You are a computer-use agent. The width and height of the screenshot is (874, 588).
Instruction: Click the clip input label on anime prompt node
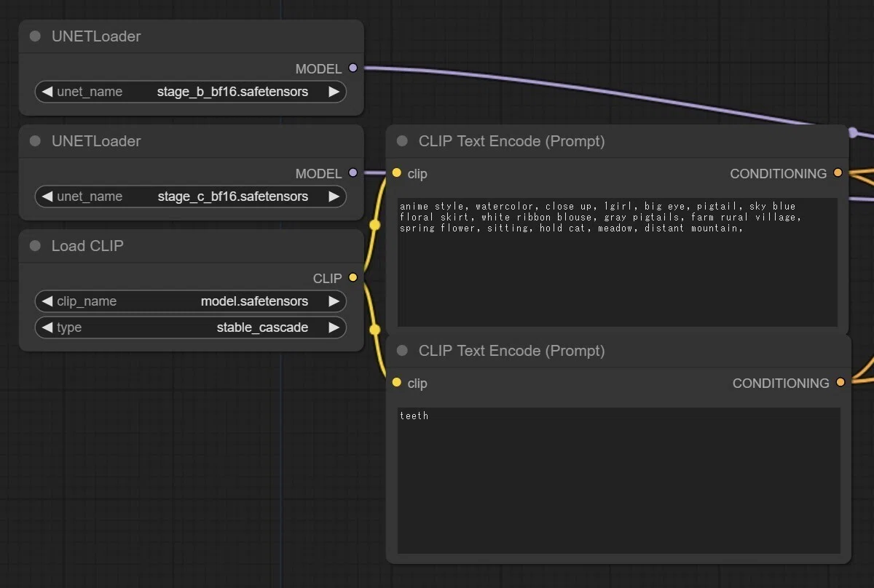pos(417,174)
